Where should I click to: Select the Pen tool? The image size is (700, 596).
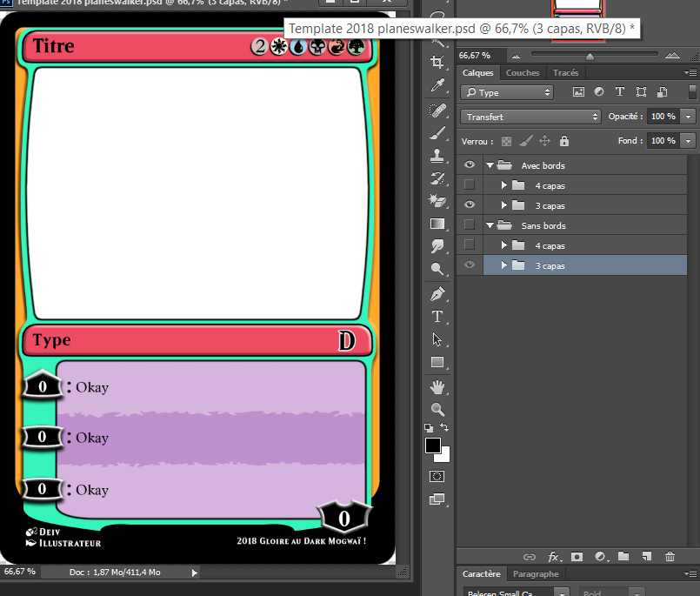click(x=437, y=294)
